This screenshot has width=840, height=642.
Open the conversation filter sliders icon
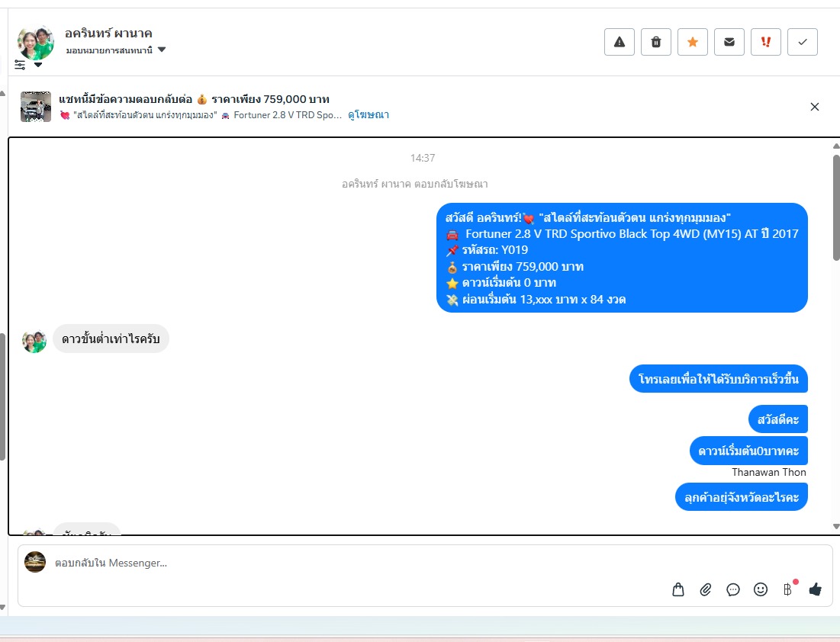coord(20,65)
